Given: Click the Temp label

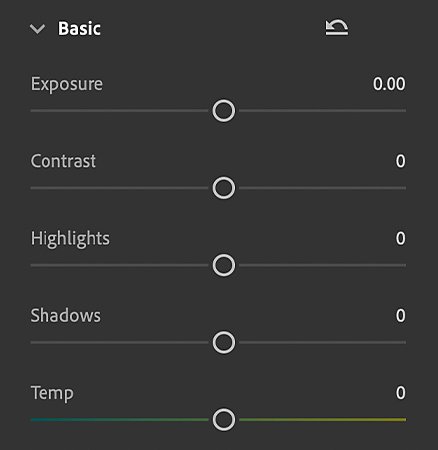Looking at the screenshot, I should click(52, 394).
